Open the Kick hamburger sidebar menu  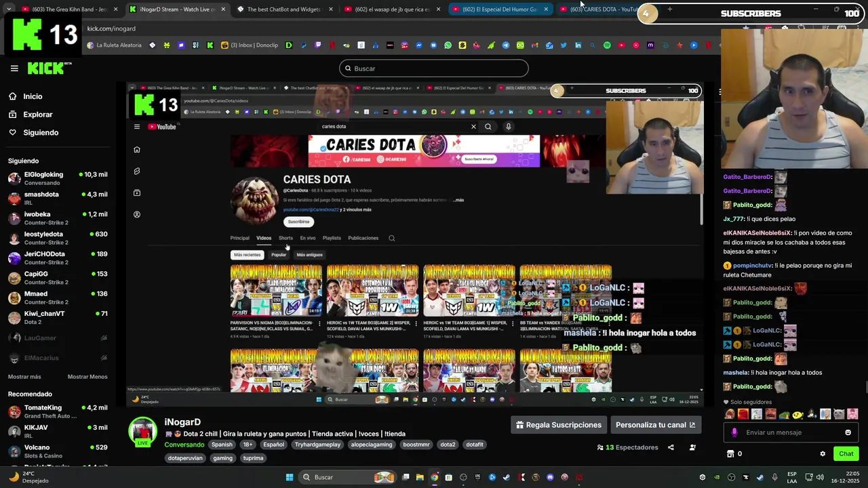click(14, 68)
